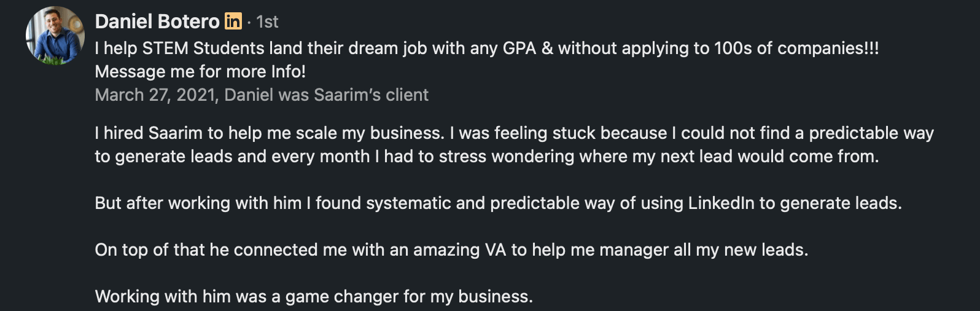Click the "Daniel was Saarim's client" text
Viewport: 980px width, 311px height.
327,95
